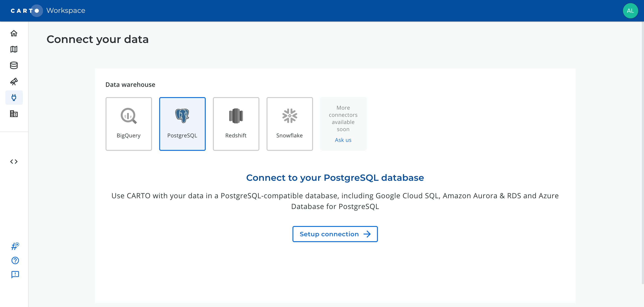The image size is (644, 307).
Task: Open the Developers code brackets icon
Action: pos(14,162)
